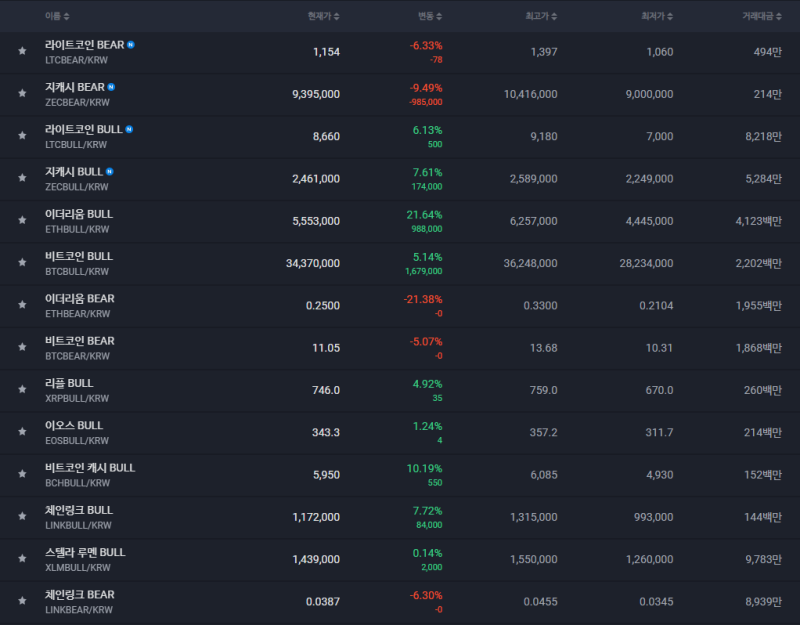Click the low price 0.2104
This screenshot has height=625, width=800.
657,306
